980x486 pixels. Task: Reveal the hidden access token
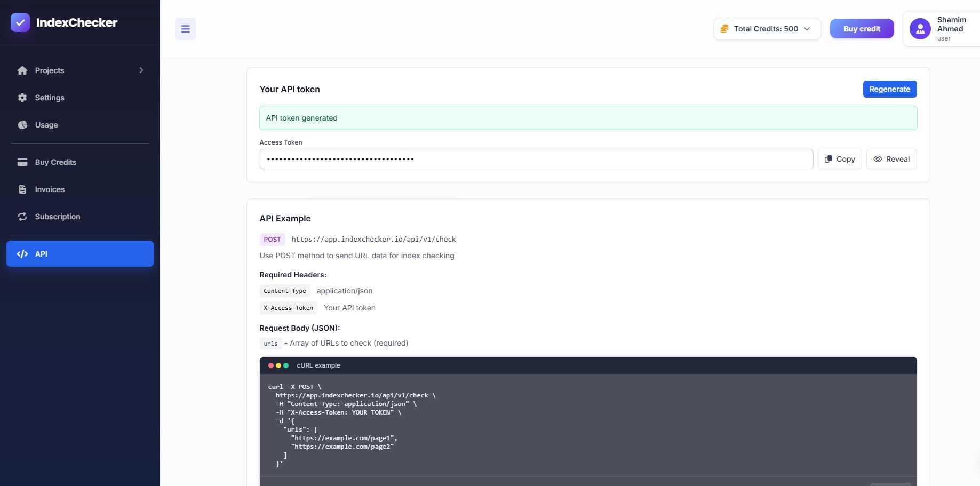[891, 158]
